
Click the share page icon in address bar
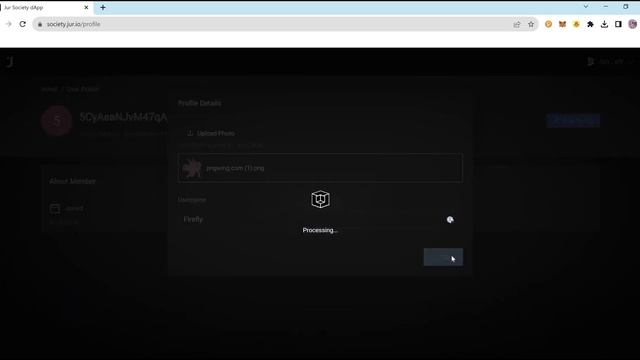pos(517,24)
